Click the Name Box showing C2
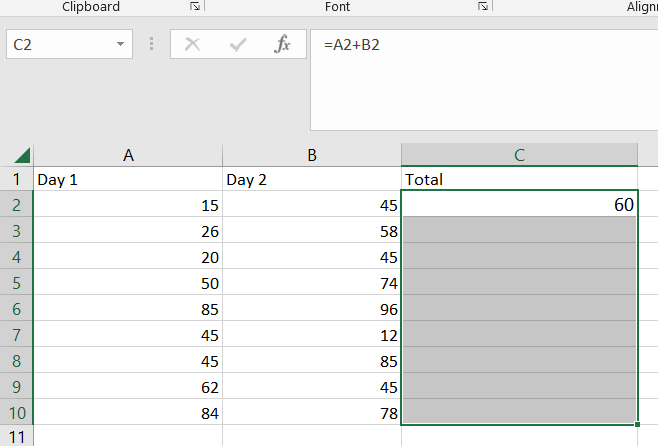This screenshot has height=446, width=658. pos(60,44)
